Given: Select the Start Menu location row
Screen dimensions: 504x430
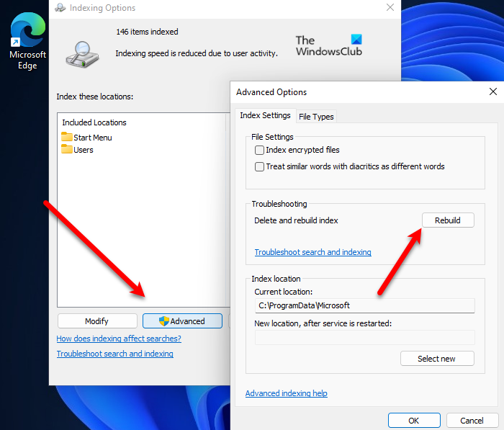Looking at the screenshot, I should [87, 138].
